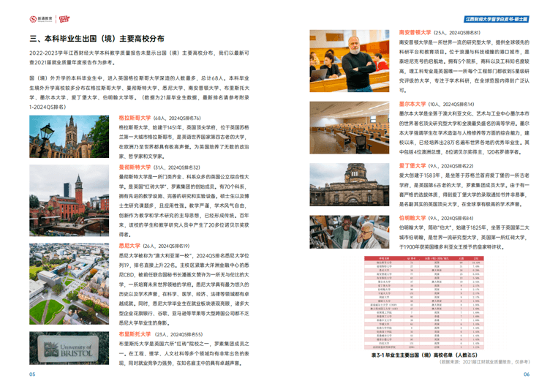This screenshot has height=392, width=558.
Task: Select the heading 三、本科毕业生出国（境）主要高校分布
Action: [97, 39]
